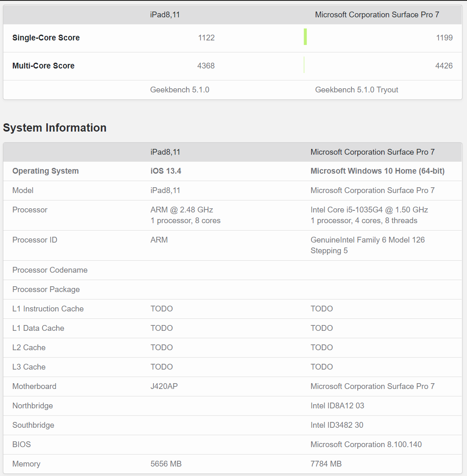Click the Multi-Core Score label
This screenshot has width=467, height=476.
43,66
